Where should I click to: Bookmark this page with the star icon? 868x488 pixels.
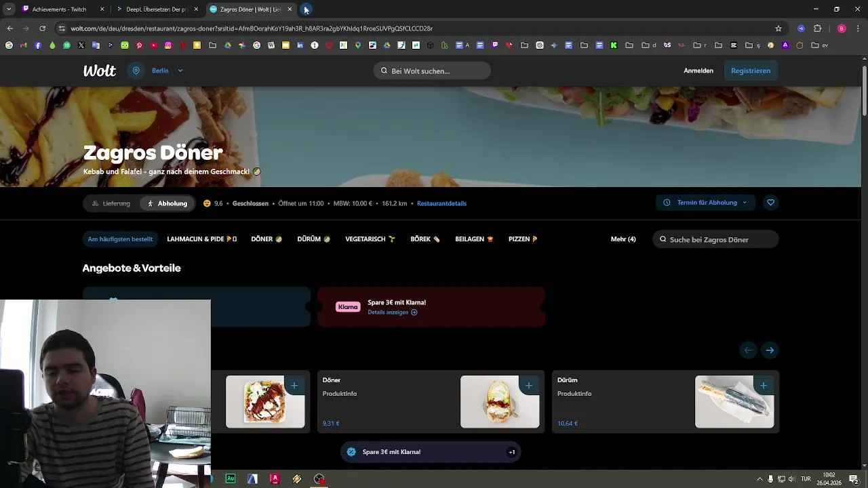[778, 28]
